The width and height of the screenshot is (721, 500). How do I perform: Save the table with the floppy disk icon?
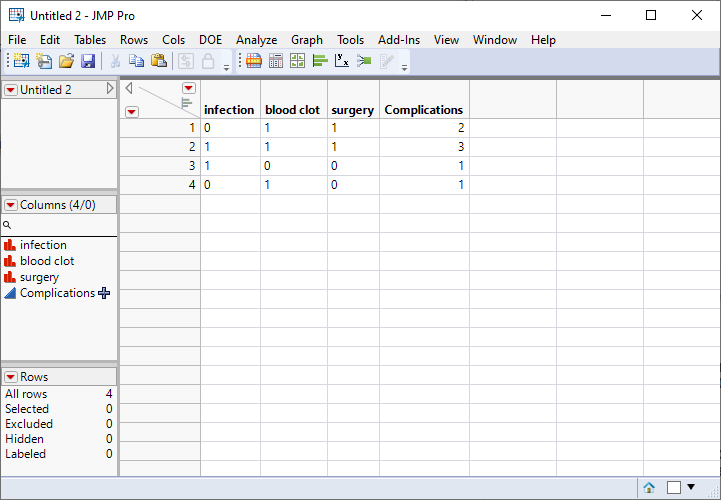tap(88, 61)
